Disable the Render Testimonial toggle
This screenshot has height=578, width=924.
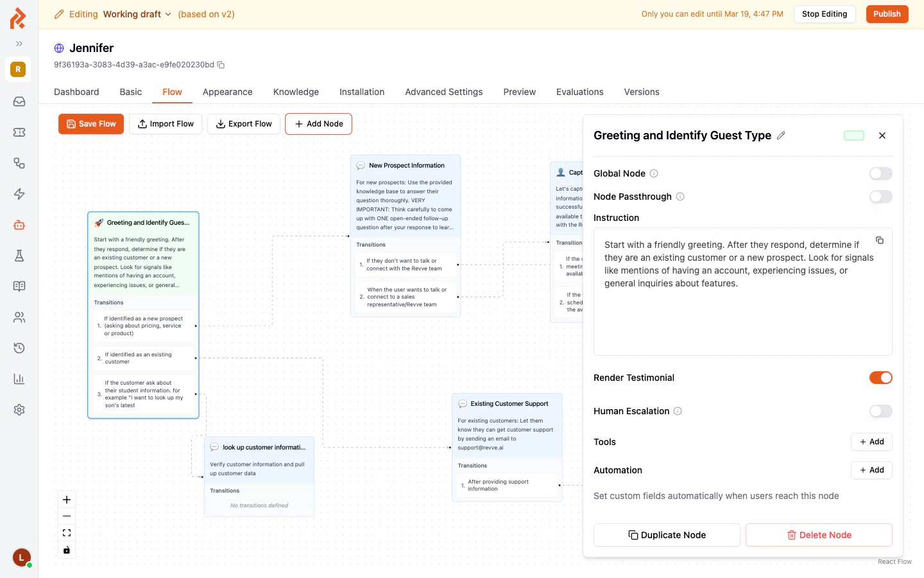point(880,378)
